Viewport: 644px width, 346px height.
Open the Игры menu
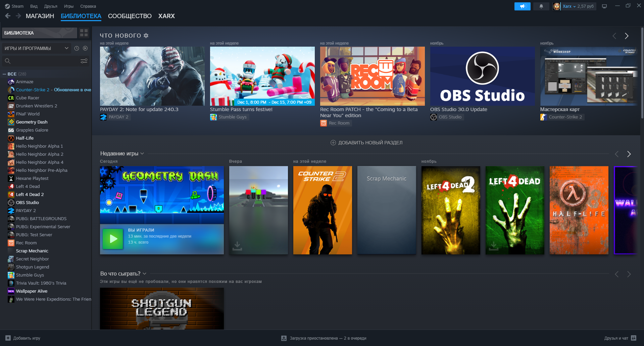coord(69,6)
